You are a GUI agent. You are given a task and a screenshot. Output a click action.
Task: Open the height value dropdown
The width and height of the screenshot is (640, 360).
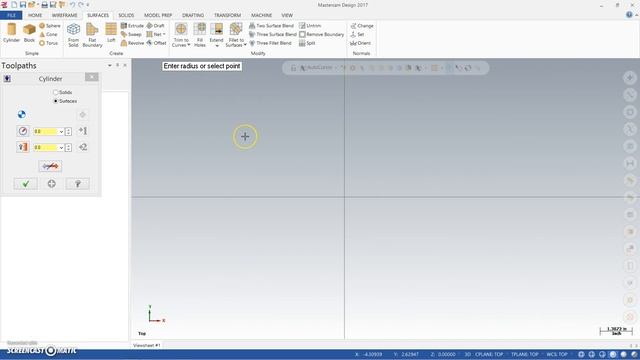[x=61, y=147]
